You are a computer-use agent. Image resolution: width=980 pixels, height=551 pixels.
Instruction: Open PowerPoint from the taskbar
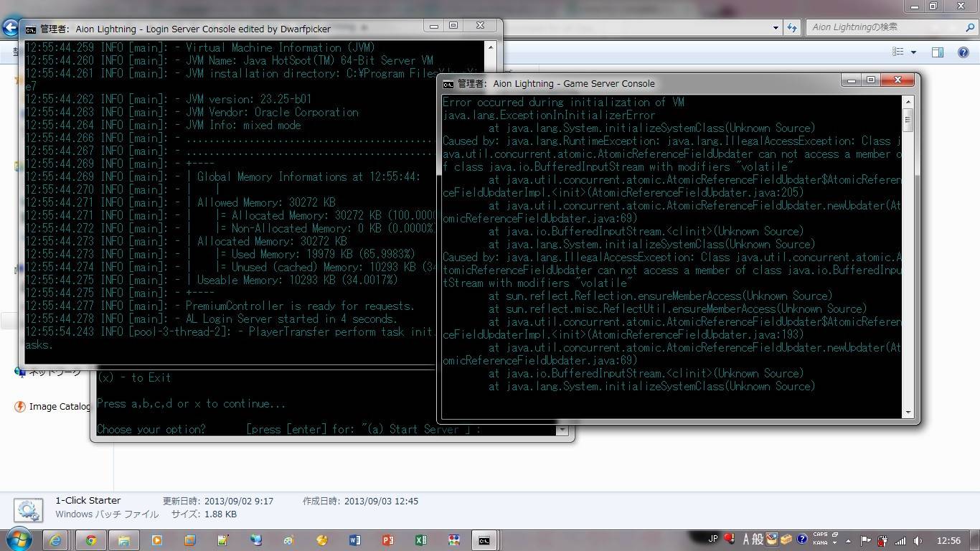[x=387, y=540]
